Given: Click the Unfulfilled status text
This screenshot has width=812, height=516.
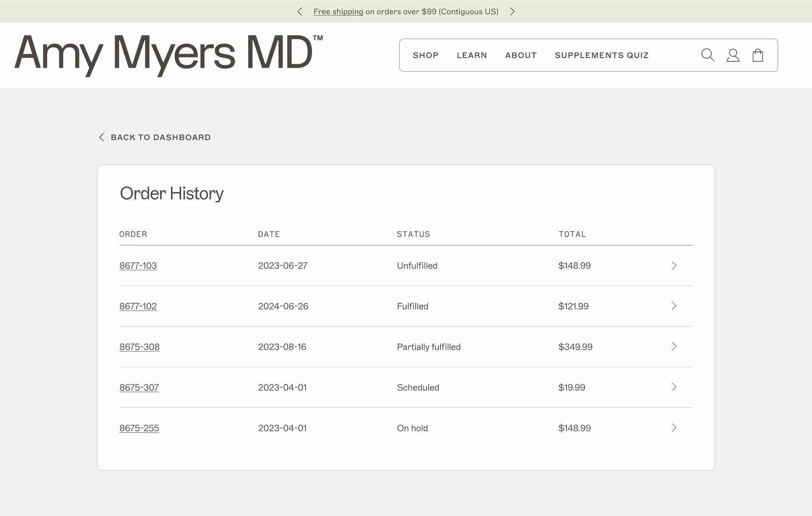Looking at the screenshot, I should pos(417,266).
